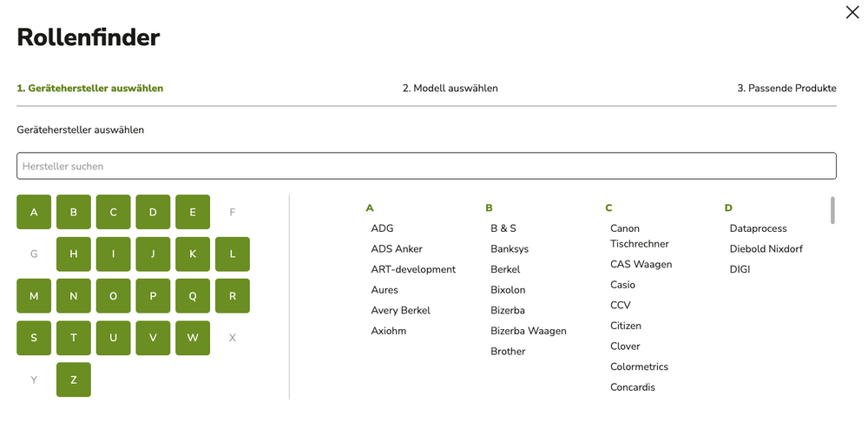Select Citizen from the C list
The image size is (868, 429).
625,326
